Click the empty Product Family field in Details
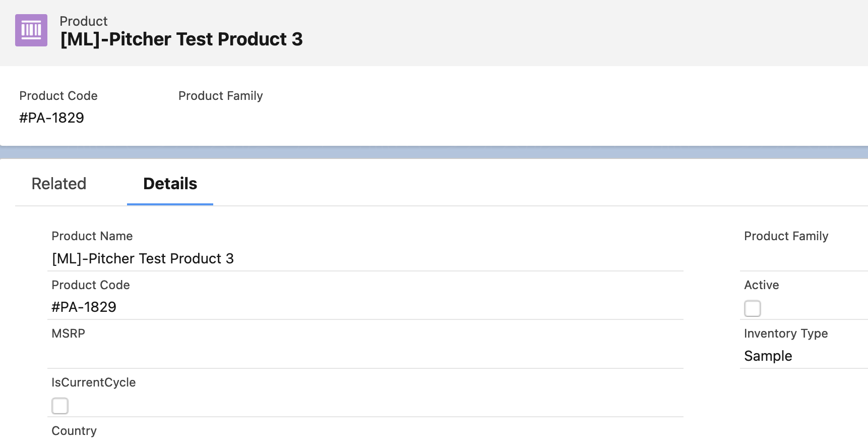The width and height of the screenshot is (868, 440). pos(801,258)
